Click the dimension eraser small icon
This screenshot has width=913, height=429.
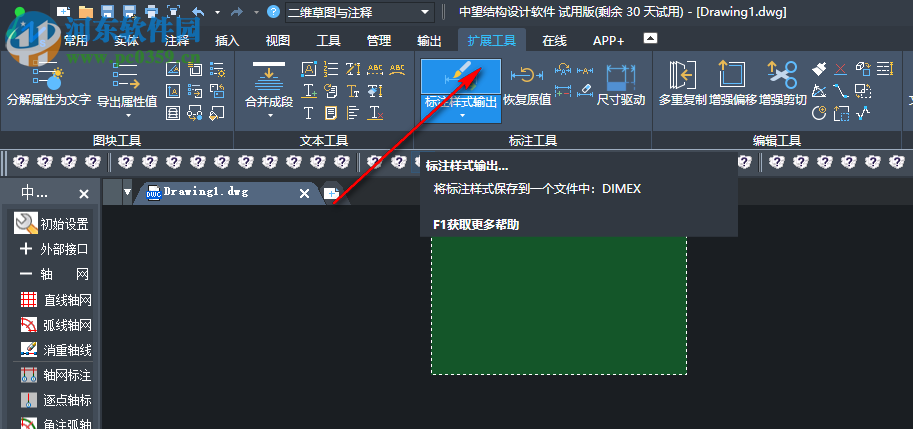point(585,90)
